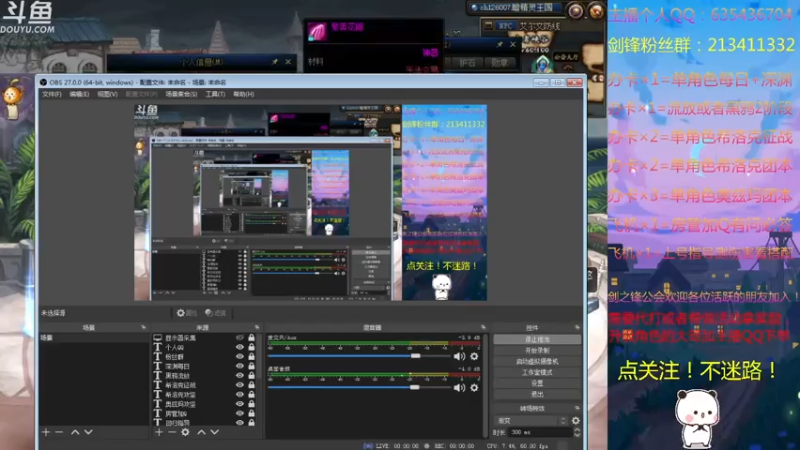
Task: Open the 渐变 transition dropdown
Action: pos(531,420)
